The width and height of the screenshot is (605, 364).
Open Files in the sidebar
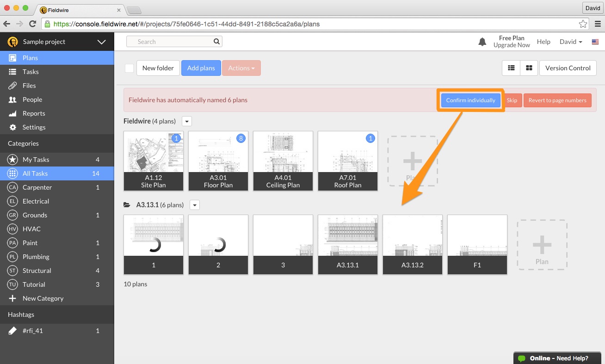[57, 86]
